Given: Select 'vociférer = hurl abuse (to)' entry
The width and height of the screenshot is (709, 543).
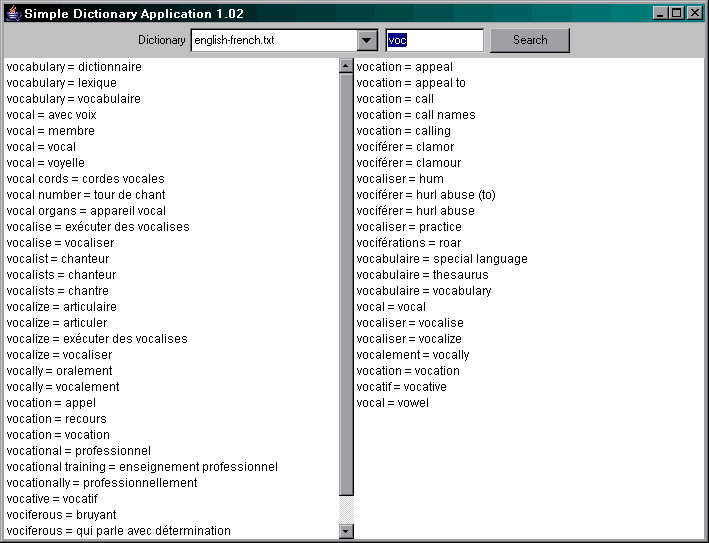Looking at the screenshot, I should tap(426, 195).
